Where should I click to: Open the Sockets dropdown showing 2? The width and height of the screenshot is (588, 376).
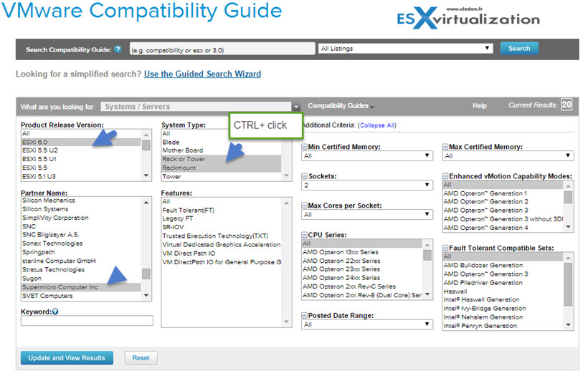click(367, 185)
